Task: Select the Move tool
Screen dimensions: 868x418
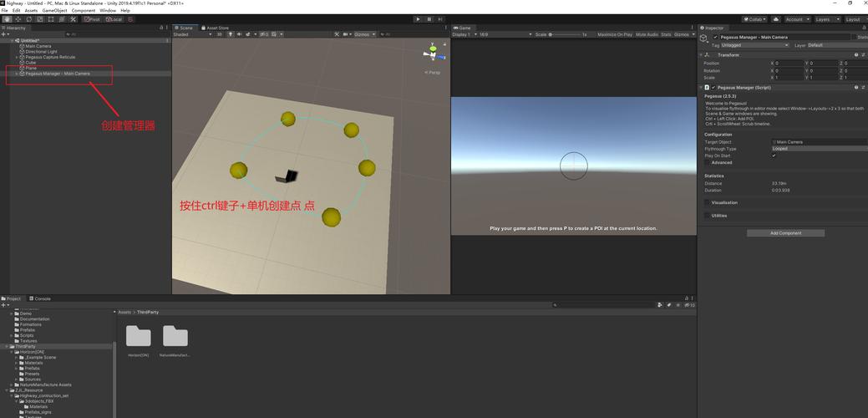Action: [x=18, y=19]
